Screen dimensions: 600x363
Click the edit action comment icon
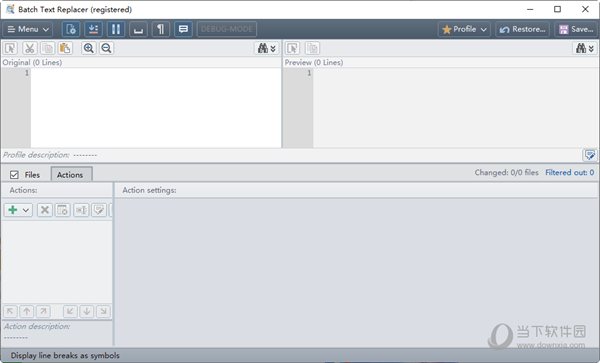[x=99, y=210]
